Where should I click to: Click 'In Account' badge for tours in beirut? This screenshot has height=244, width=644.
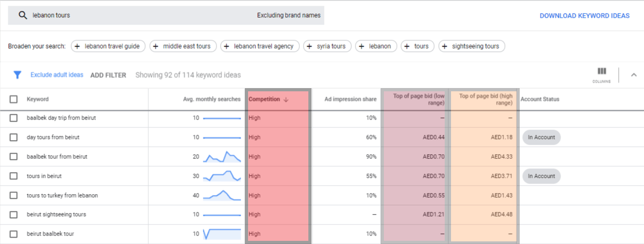[541, 176]
